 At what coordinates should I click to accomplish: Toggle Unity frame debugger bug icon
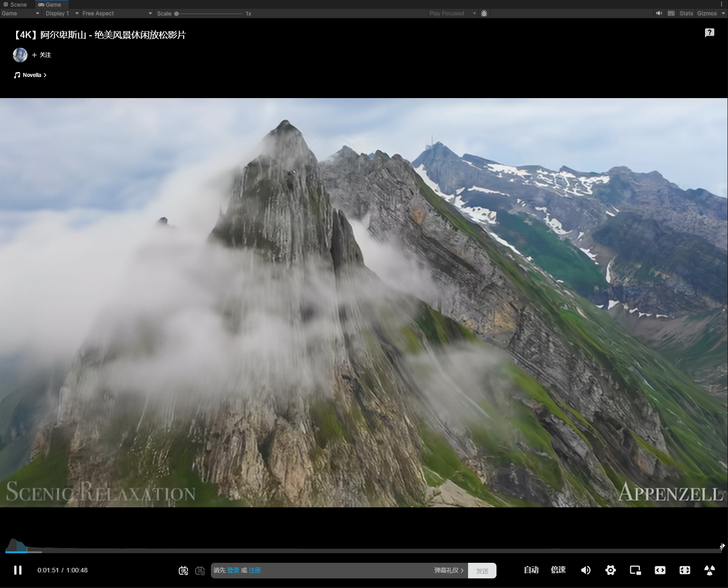pos(484,13)
